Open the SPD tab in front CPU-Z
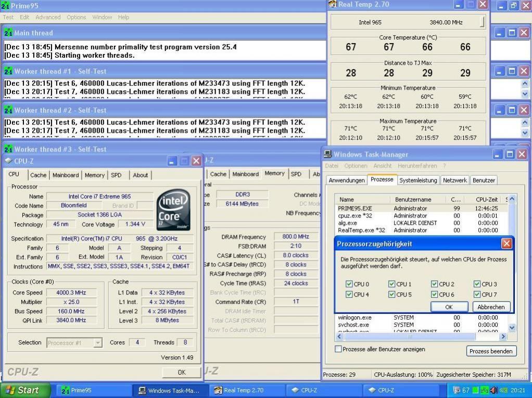532x398 pixels. click(116, 175)
